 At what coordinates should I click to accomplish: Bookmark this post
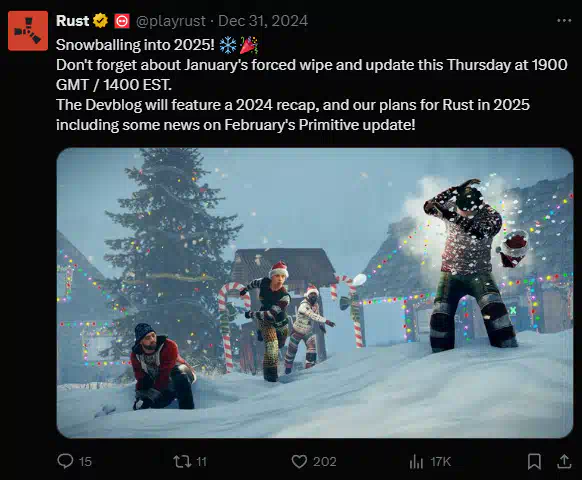pos(534,461)
